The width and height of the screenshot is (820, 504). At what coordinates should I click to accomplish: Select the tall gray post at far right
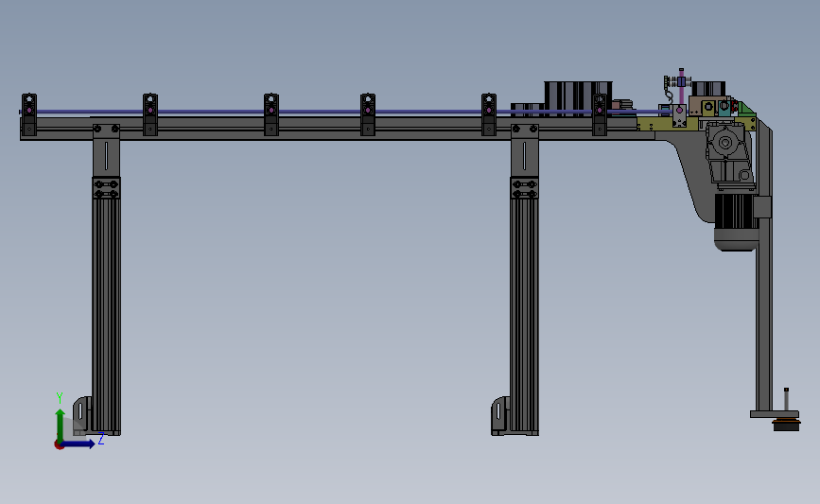pos(764,267)
